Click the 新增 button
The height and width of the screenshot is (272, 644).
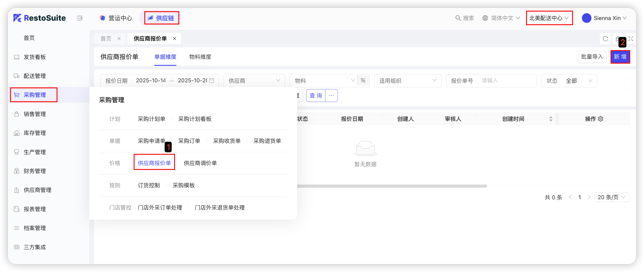[620, 57]
